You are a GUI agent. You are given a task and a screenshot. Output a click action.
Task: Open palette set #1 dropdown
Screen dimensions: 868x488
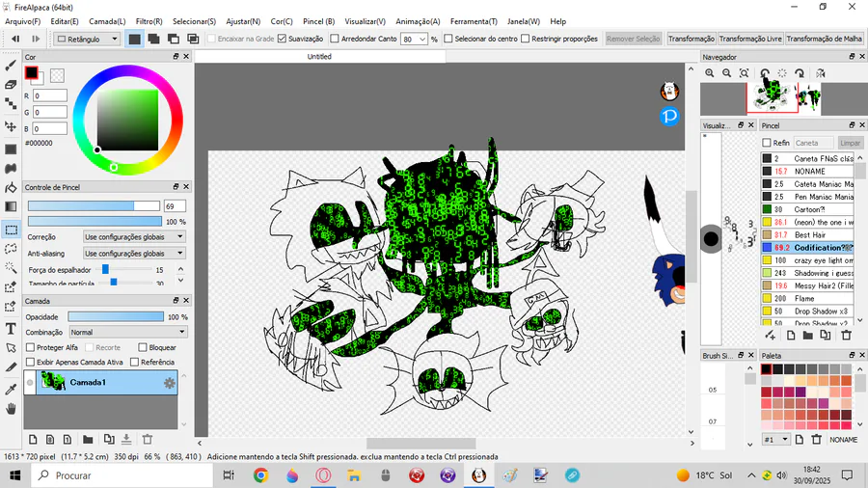pyautogui.click(x=776, y=440)
